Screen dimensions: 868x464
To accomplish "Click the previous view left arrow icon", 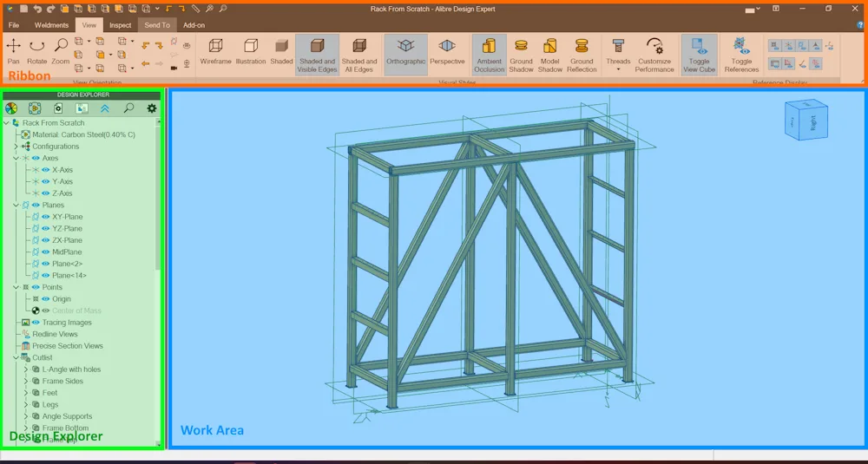I will (146, 63).
